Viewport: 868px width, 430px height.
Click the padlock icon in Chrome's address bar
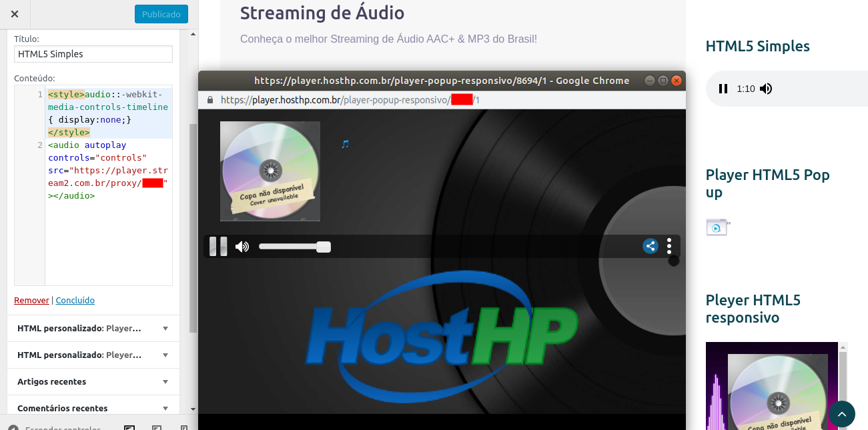(209, 99)
